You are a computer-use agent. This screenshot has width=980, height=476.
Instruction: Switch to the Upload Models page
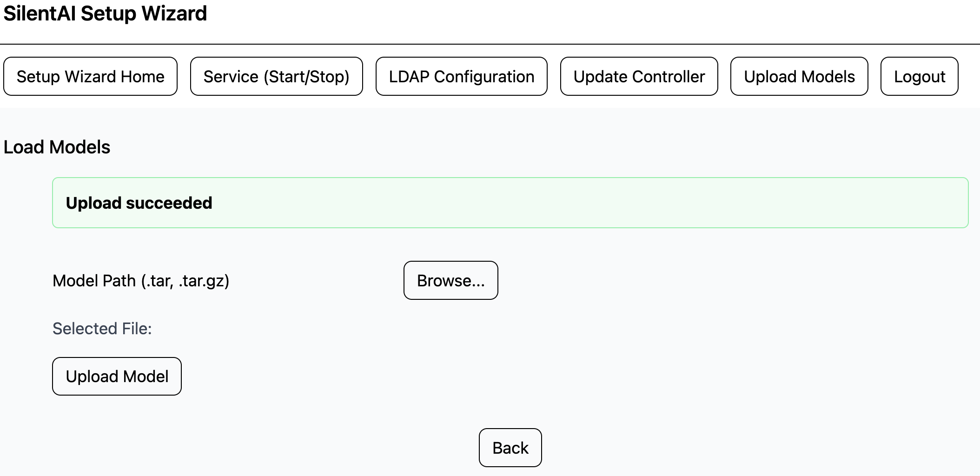pos(799,77)
